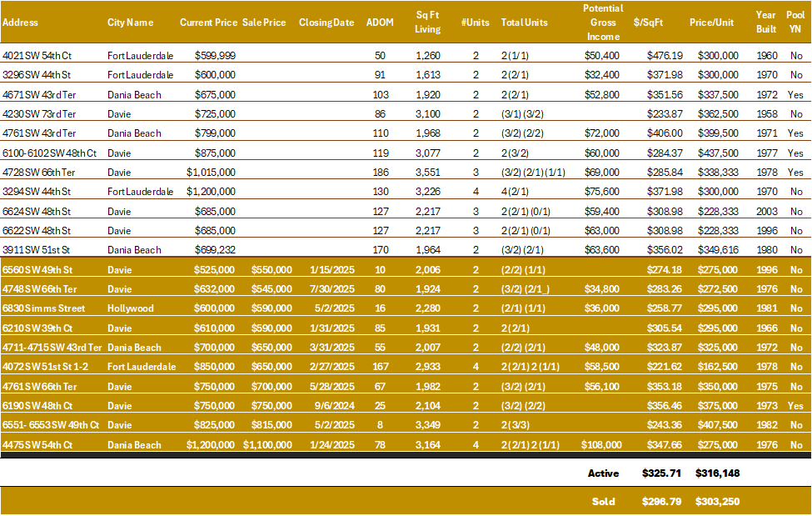Select the Closing Date column header

tap(326, 23)
